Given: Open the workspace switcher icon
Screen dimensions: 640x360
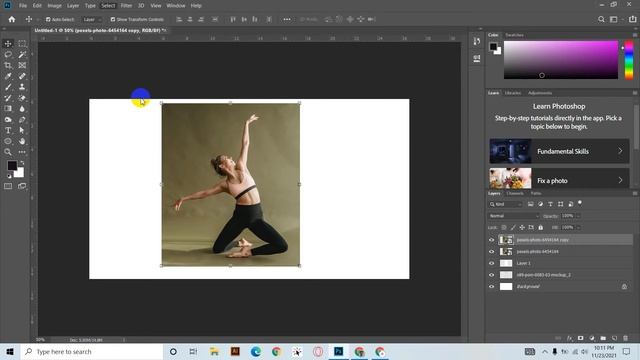Looking at the screenshot, I should 613,19.
